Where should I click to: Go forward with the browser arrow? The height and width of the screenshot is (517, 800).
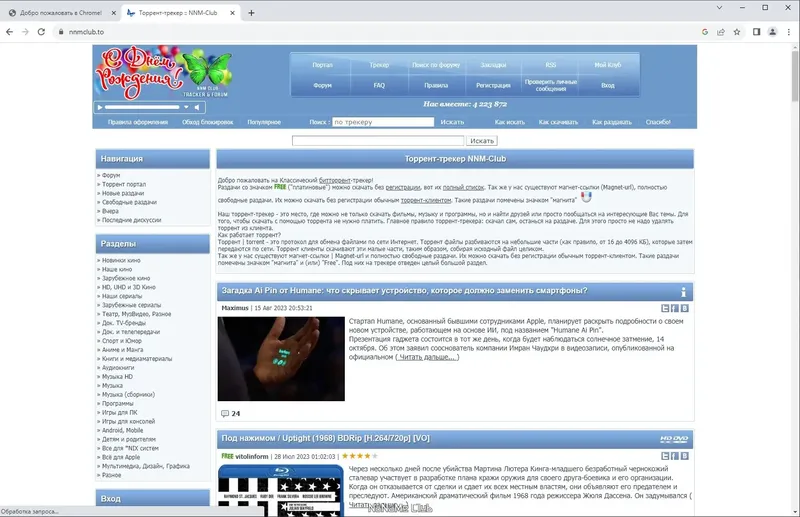coord(26,32)
